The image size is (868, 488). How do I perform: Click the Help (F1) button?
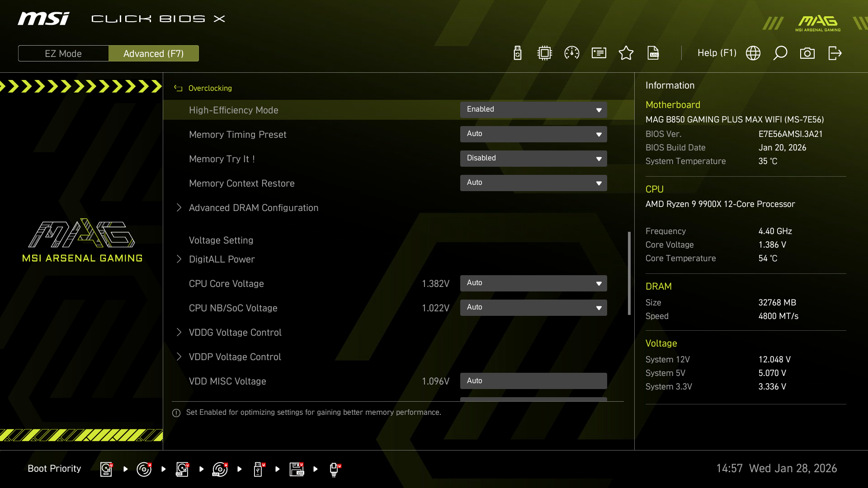click(x=717, y=53)
